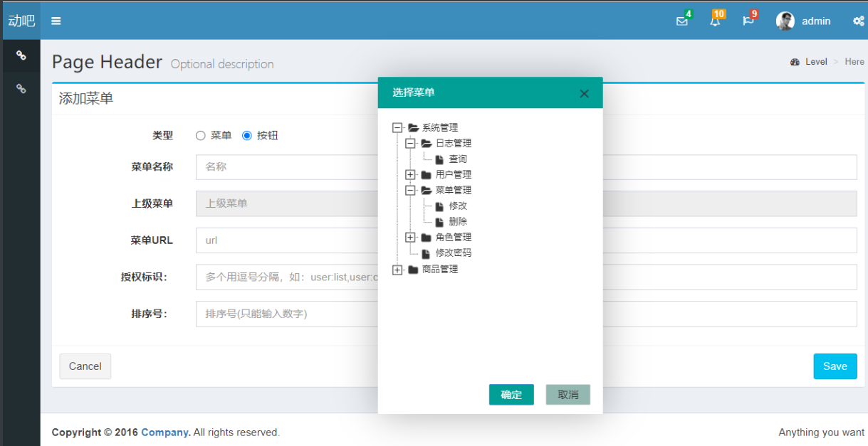Click the 添加菜单 panel heading
Image resolution: width=868 pixels, height=446 pixels.
(x=86, y=99)
